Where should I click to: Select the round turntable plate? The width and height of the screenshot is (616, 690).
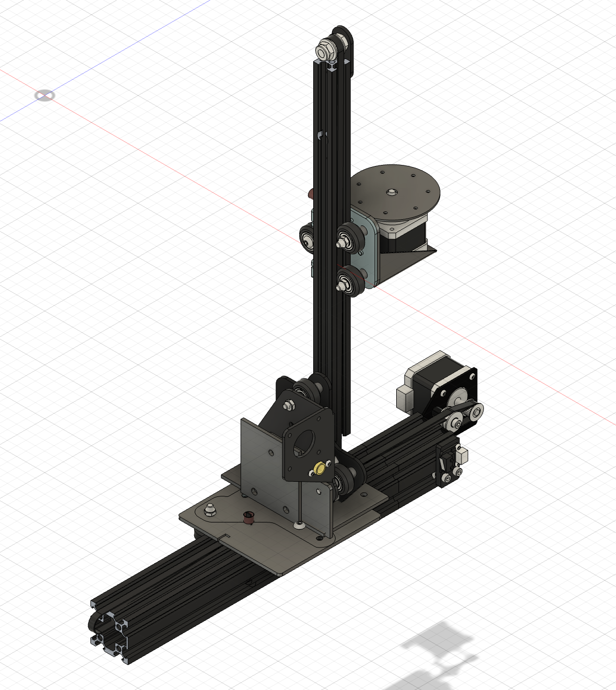(395, 193)
